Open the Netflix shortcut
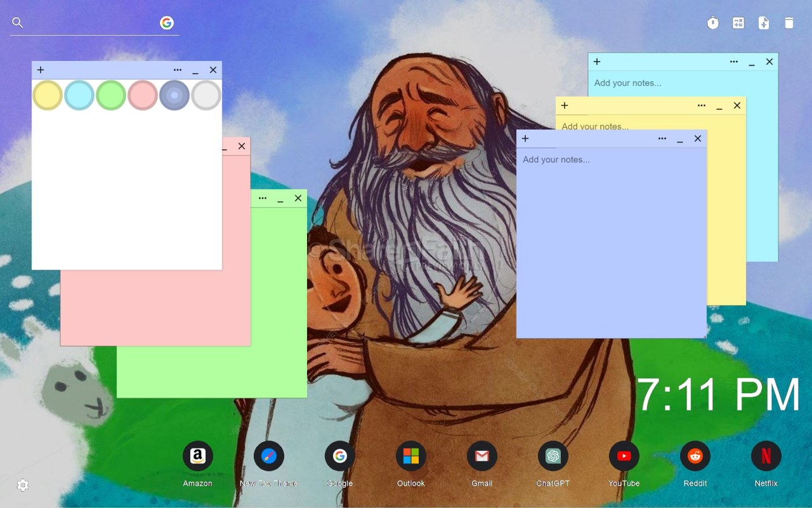The width and height of the screenshot is (812, 508). (766, 456)
